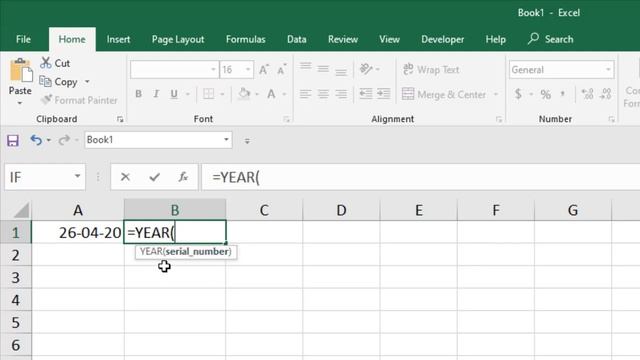Screen dimensions: 640x360
Task: Switch to the Insert tab
Action: click(x=118, y=39)
